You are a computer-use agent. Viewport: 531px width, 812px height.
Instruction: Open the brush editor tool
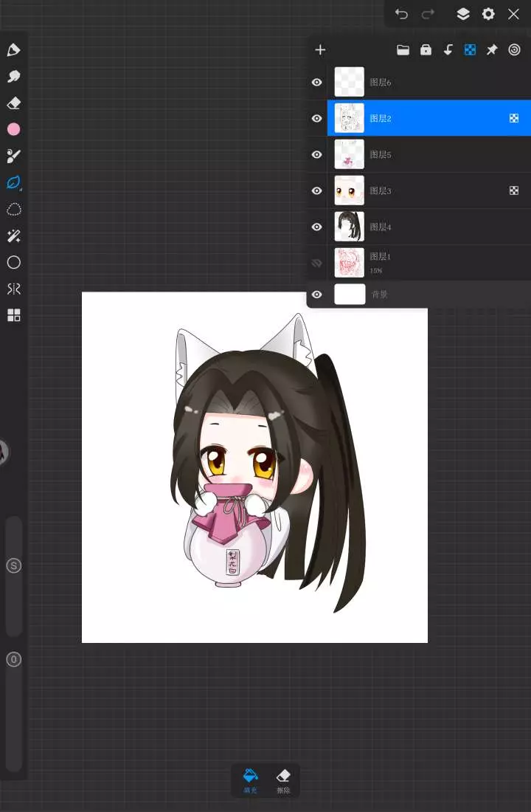pyautogui.click(x=14, y=156)
